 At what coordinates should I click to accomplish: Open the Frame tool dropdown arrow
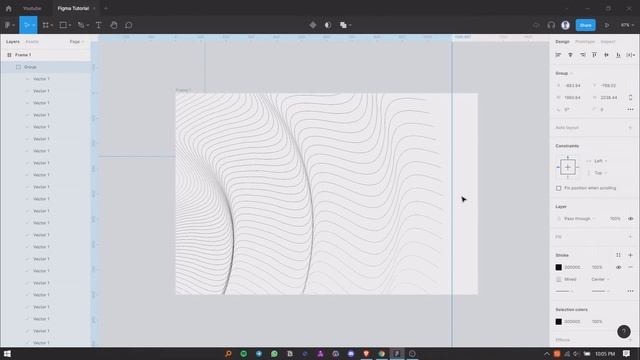(52, 25)
